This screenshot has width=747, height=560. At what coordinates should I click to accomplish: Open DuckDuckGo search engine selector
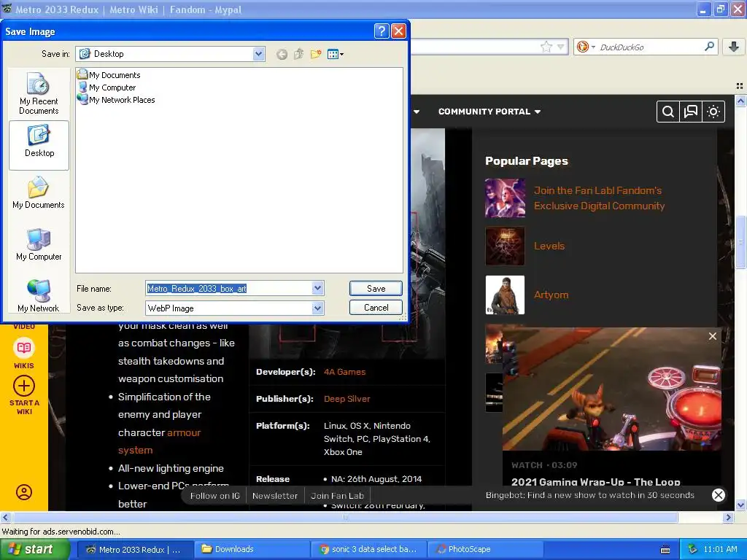point(586,47)
